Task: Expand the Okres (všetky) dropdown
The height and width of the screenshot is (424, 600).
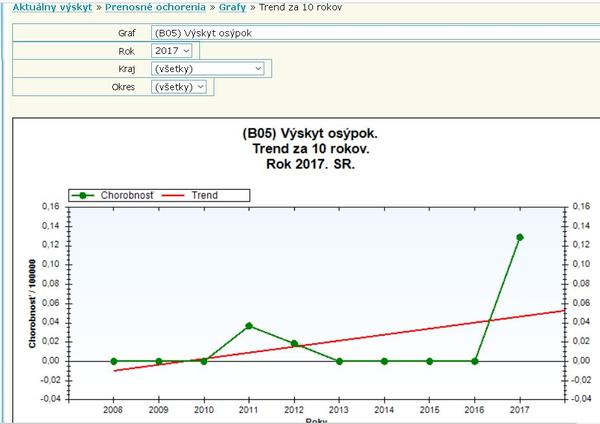Action: tap(179, 87)
